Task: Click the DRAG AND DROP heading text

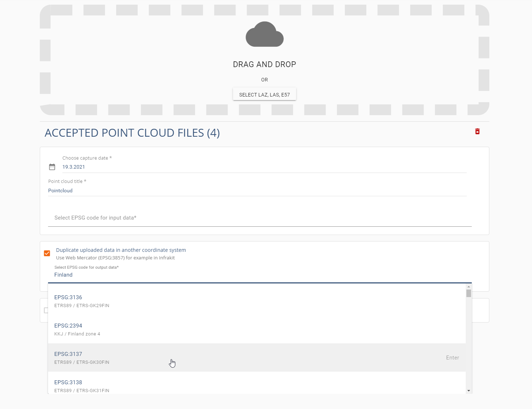Action: point(265,64)
